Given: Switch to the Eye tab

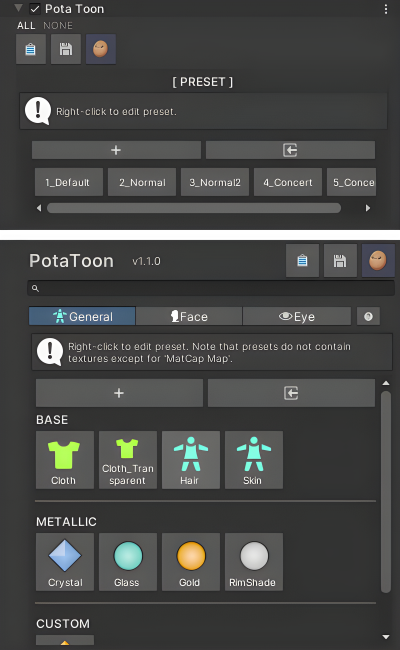Looking at the screenshot, I should coord(297,316).
